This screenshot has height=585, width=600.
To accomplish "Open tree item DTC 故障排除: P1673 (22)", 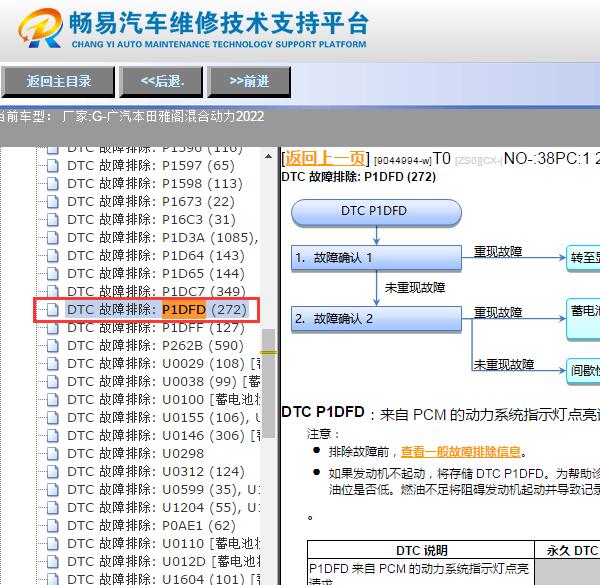I will (151, 202).
